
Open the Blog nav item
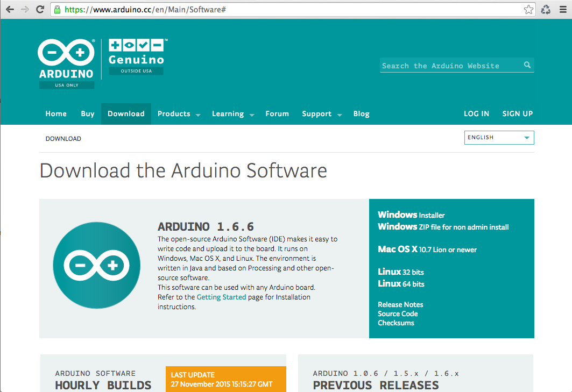point(362,114)
